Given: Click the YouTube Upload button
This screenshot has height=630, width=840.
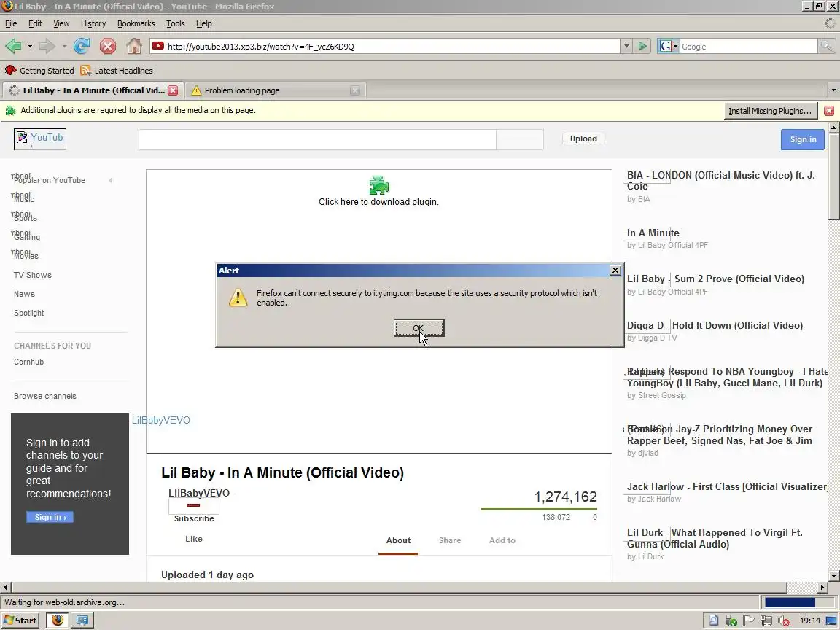Looking at the screenshot, I should (x=583, y=139).
